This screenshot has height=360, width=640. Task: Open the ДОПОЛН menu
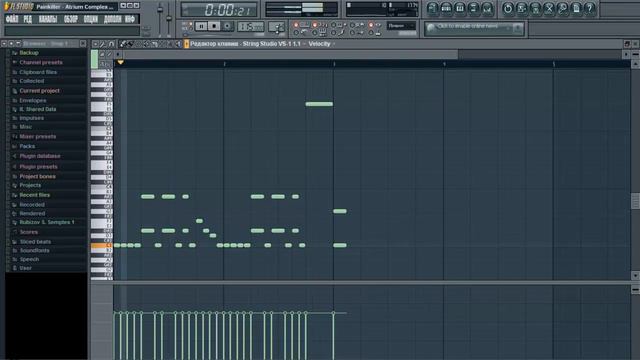point(112,19)
